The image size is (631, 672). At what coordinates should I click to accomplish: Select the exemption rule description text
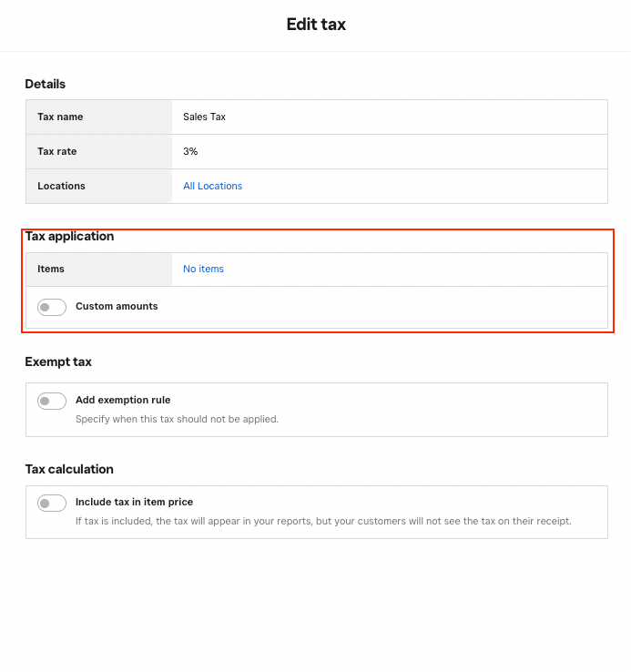(x=177, y=419)
